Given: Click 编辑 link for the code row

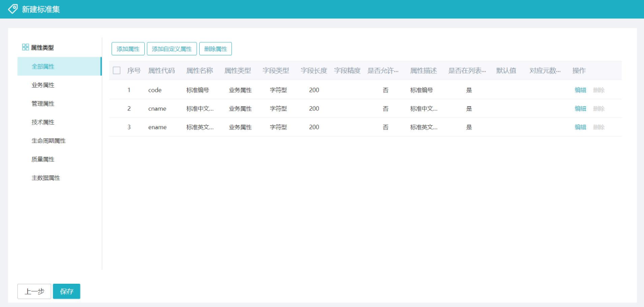Looking at the screenshot, I should [580, 90].
